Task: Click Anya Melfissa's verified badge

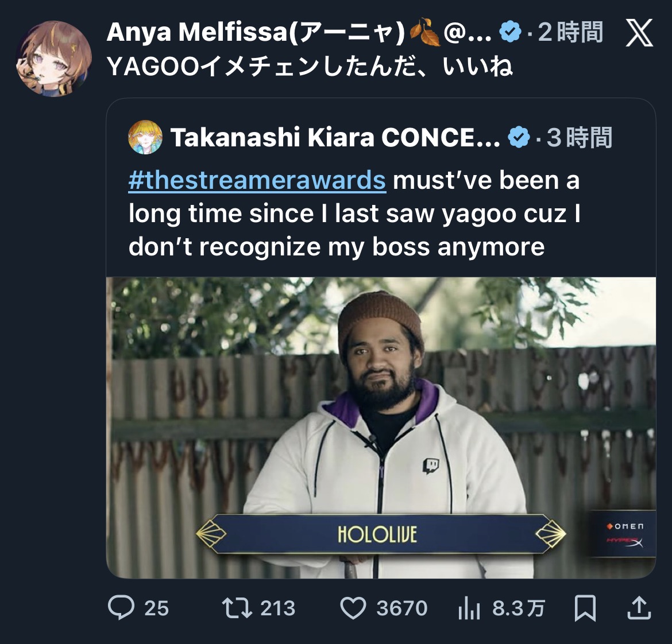Action: [511, 32]
